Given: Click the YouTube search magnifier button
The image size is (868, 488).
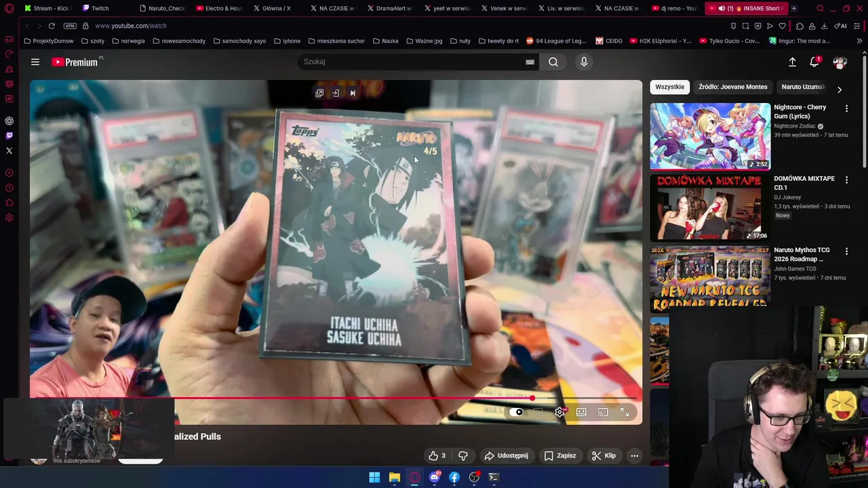Looking at the screenshot, I should pyautogui.click(x=553, y=62).
